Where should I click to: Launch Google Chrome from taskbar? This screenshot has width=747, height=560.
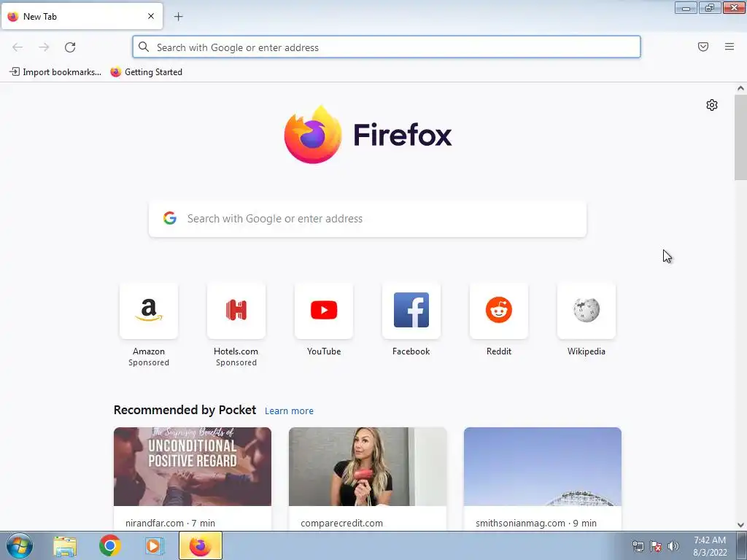pos(109,545)
